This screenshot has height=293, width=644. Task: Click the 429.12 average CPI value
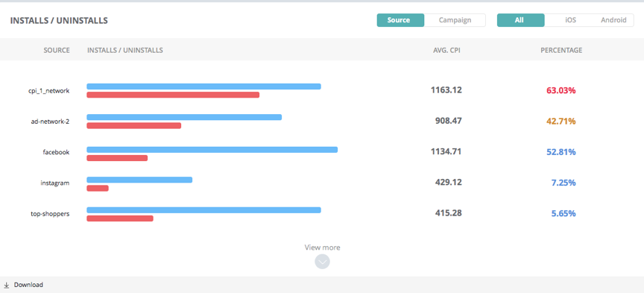(x=449, y=183)
